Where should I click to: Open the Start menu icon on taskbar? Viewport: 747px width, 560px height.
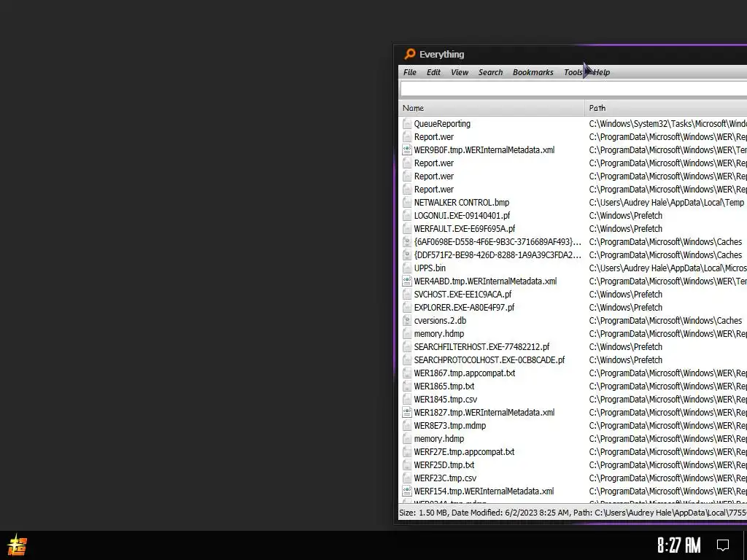coord(18,545)
